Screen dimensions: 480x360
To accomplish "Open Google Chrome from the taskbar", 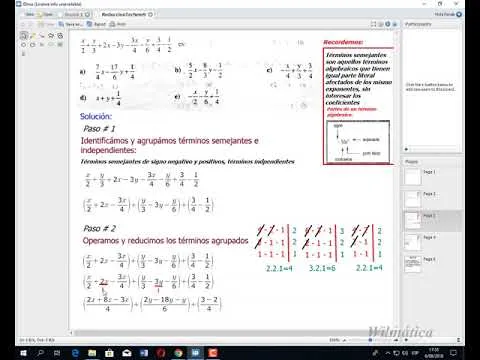I will coord(178,353).
